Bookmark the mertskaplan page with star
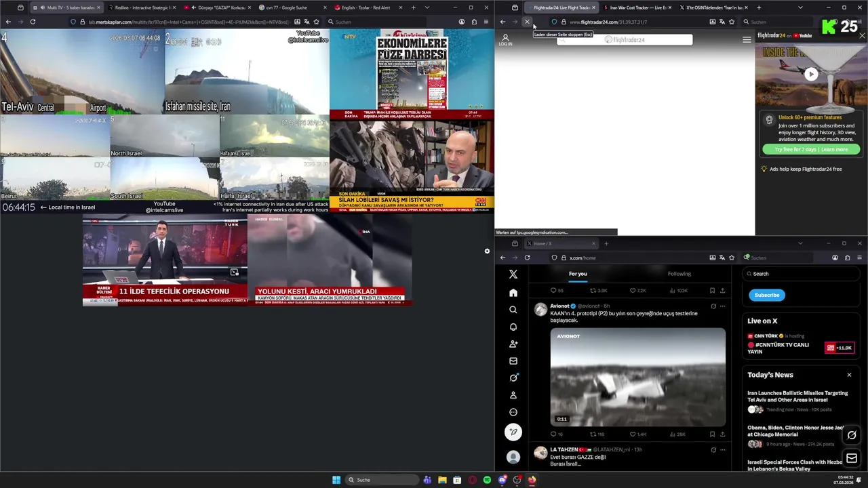Viewport: 868px width, 488px height. pos(316,22)
